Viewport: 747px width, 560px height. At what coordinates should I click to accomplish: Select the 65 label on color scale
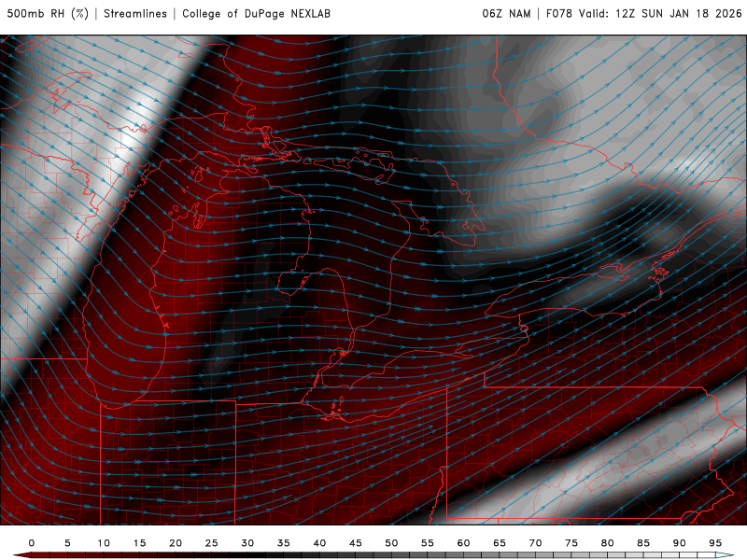tap(500, 543)
